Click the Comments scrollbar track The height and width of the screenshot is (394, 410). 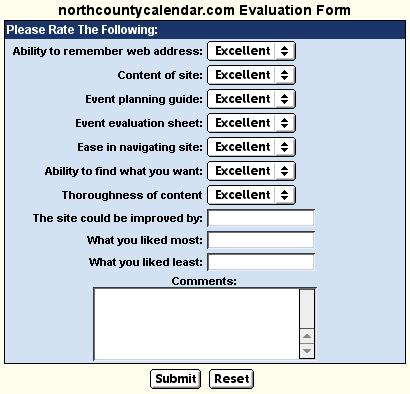click(307, 309)
